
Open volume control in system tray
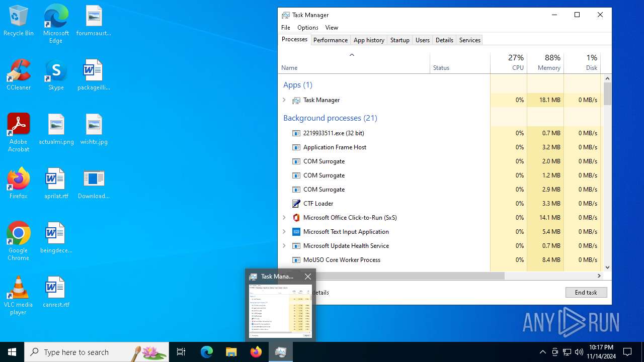pos(579,352)
